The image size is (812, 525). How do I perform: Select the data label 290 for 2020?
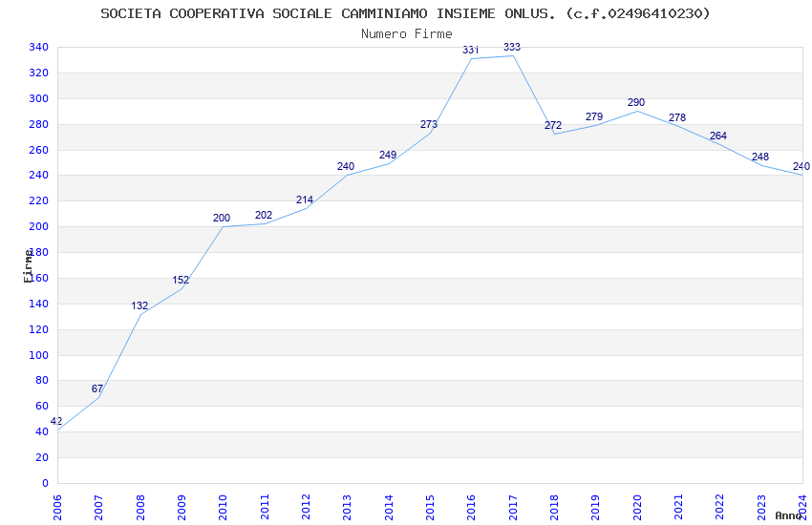point(636,102)
